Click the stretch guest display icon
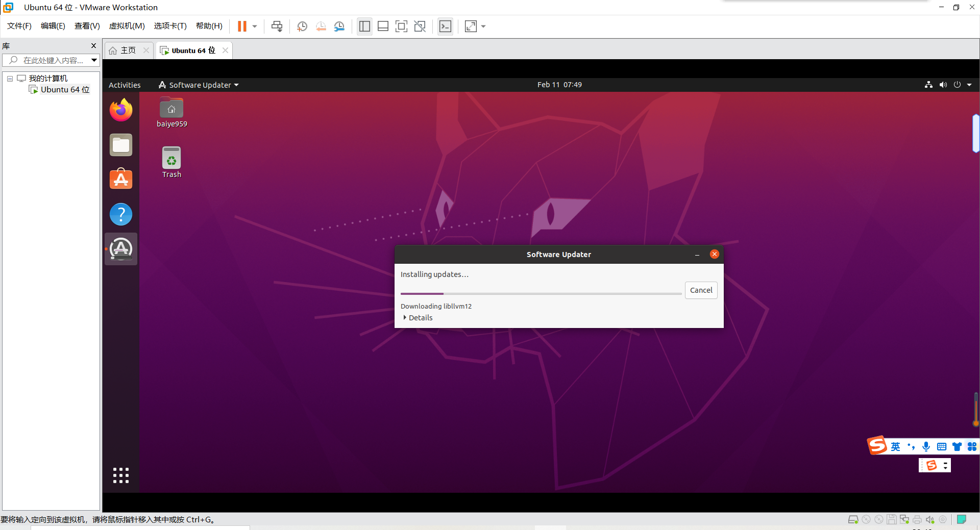The width and height of the screenshot is (980, 530). [471, 26]
